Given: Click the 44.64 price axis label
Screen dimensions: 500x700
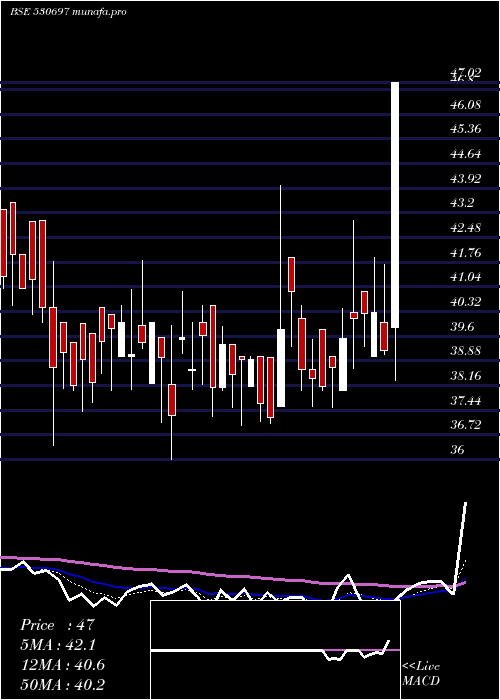Looking at the screenshot, I should pyautogui.click(x=465, y=154).
